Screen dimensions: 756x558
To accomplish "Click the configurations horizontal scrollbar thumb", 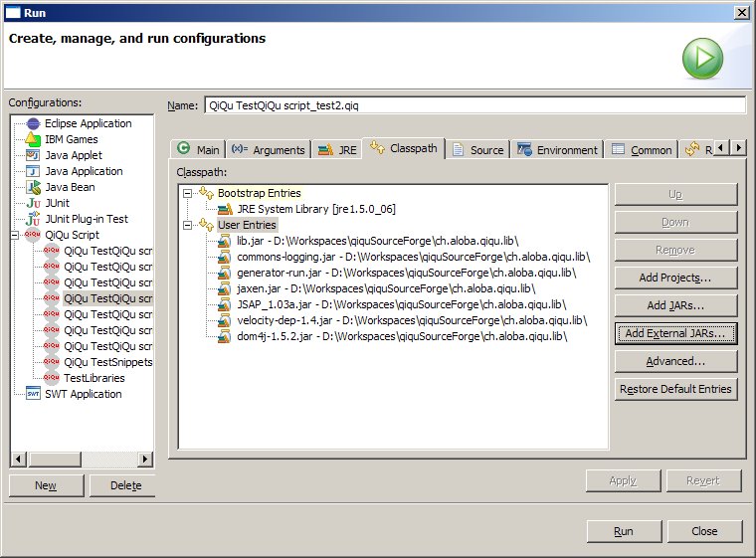I will tap(54, 459).
